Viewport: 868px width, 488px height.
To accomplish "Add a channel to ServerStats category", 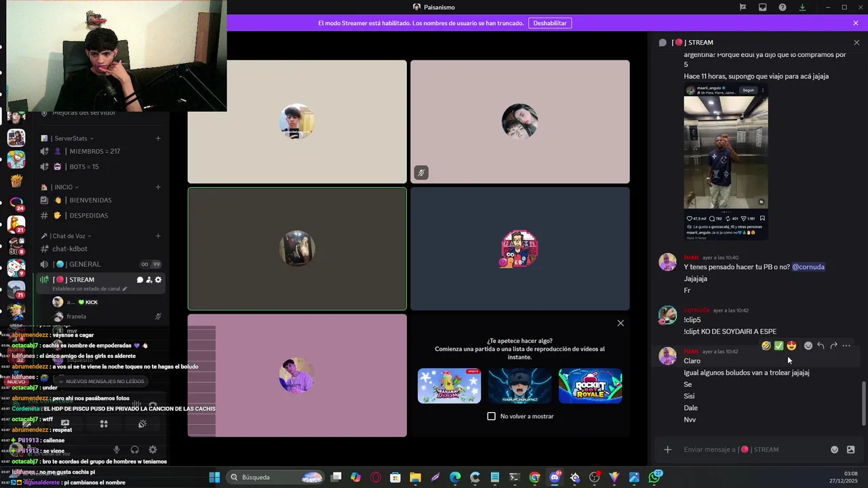I will coord(158,138).
